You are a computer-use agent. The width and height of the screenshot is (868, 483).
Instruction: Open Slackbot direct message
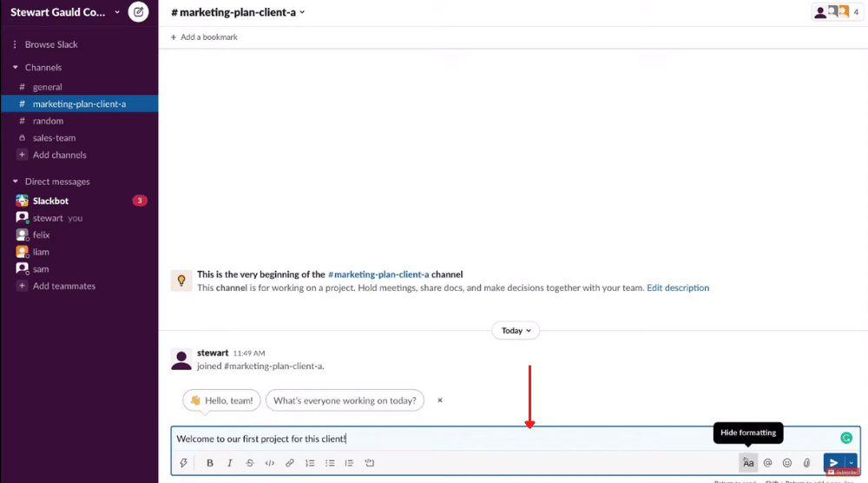point(50,201)
